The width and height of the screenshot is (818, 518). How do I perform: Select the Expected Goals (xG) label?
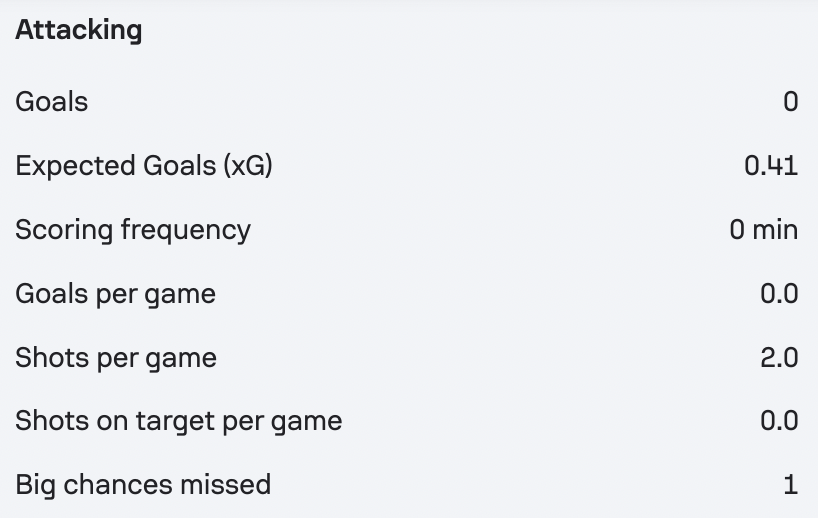pos(144,166)
